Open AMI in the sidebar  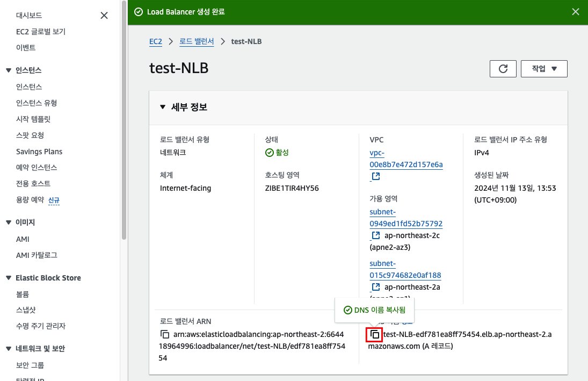[23, 239]
